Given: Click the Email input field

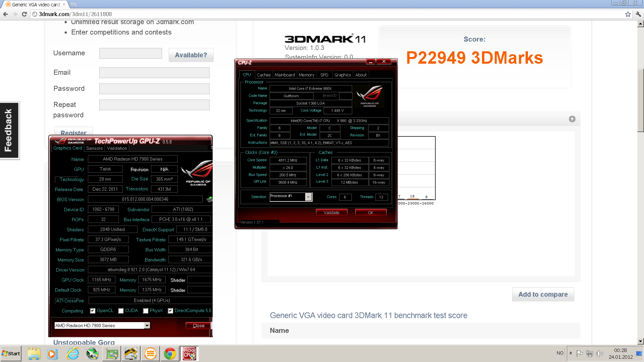Looking at the screenshot, I should (x=154, y=73).
